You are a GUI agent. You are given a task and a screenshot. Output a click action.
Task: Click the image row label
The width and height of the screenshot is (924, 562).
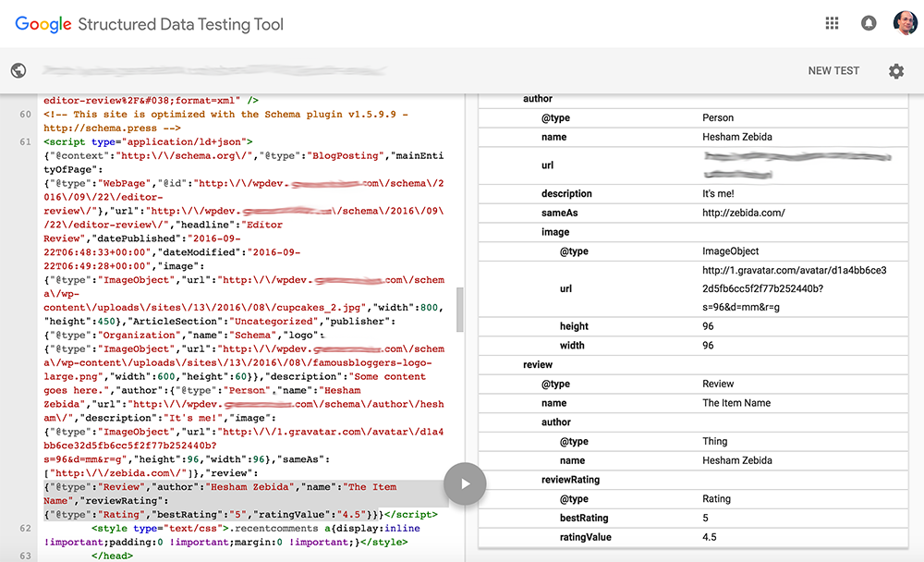point(555,232)
